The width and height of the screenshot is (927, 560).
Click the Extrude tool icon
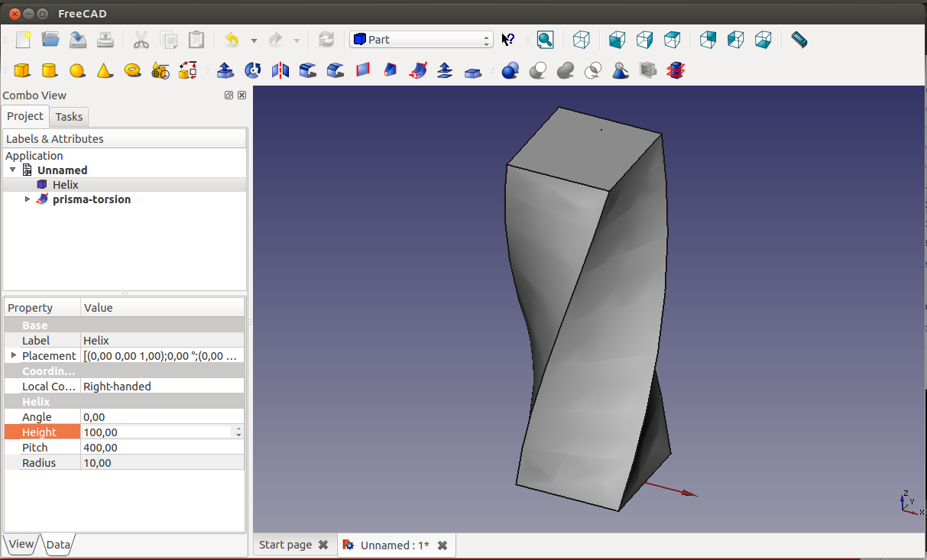(225, 71)
